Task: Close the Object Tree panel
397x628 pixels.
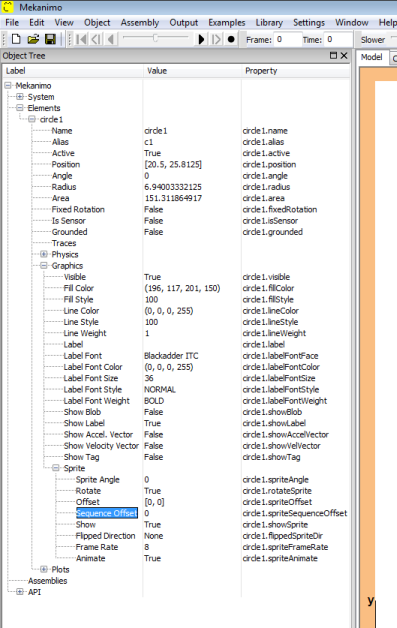Action: [344, 55]
